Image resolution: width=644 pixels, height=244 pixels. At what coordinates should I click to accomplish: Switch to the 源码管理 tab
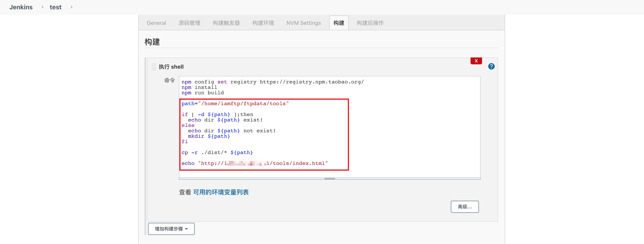(189, 23)
